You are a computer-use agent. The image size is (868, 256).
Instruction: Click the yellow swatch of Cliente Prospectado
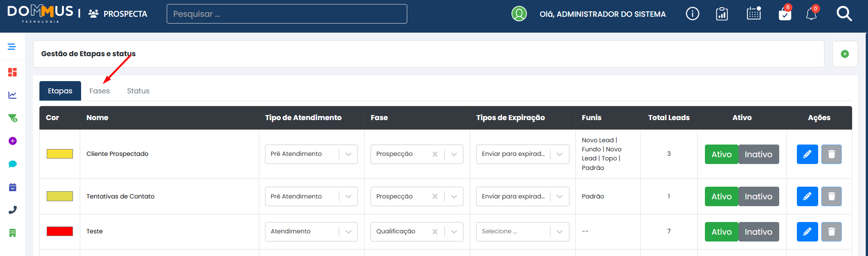60,154
